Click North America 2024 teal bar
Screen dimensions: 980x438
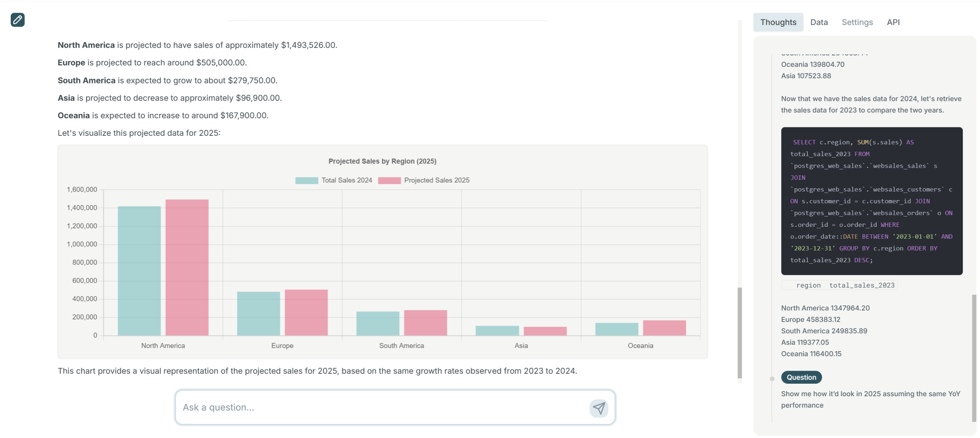(139, 271)
